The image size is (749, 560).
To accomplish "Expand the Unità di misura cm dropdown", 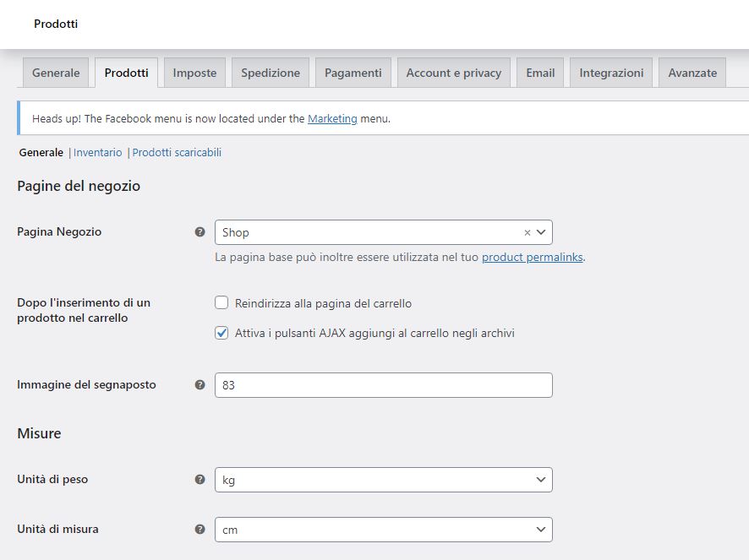I will (383, 530).
